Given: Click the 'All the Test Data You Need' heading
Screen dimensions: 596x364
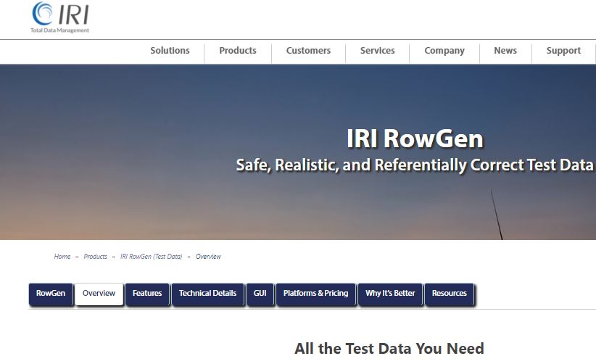Looking at the screenshot, I should tap(389, 349).
